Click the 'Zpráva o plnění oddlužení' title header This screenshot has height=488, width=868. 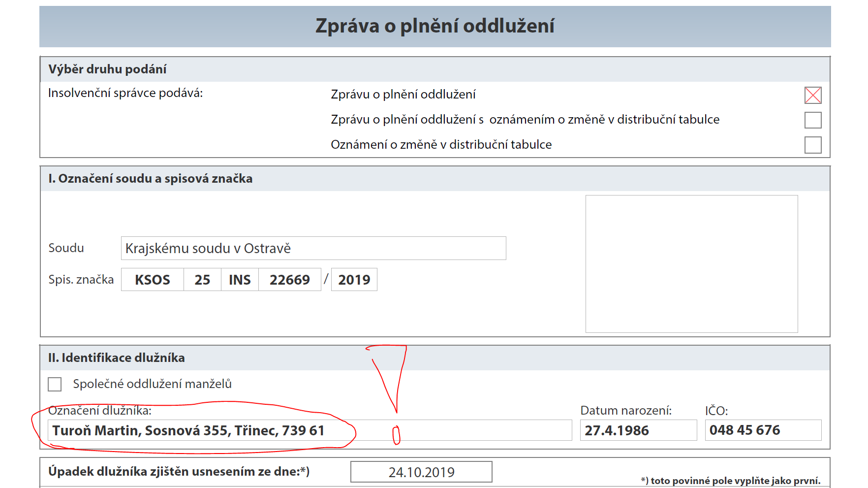click(x=435, y=27)
